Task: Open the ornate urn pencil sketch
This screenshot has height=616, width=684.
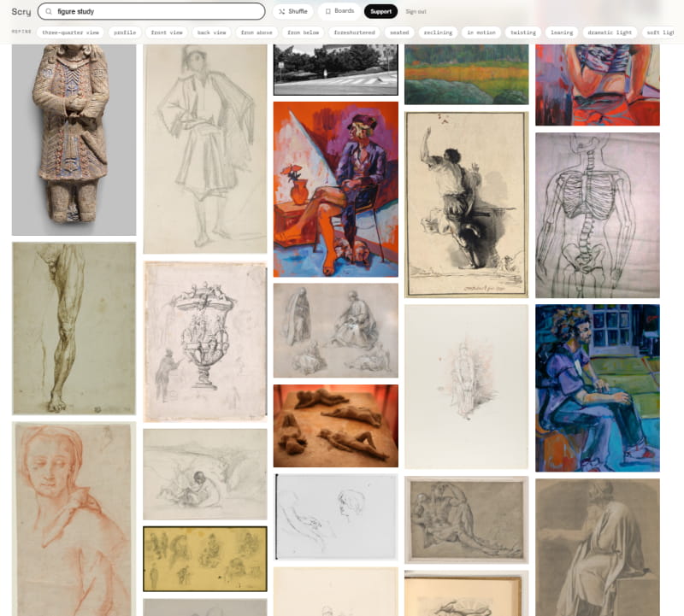Action: (x=205, y=342)
